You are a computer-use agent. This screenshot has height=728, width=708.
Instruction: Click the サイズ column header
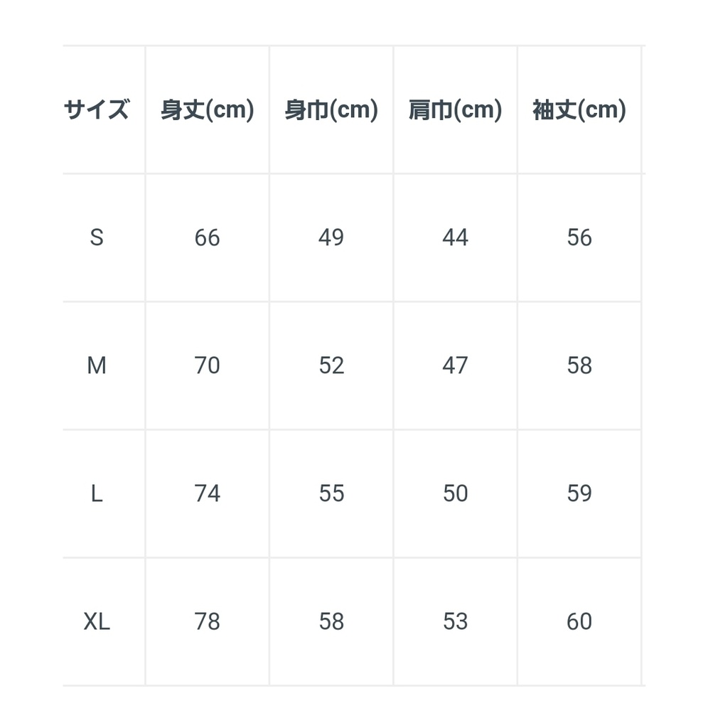point(97,110)
